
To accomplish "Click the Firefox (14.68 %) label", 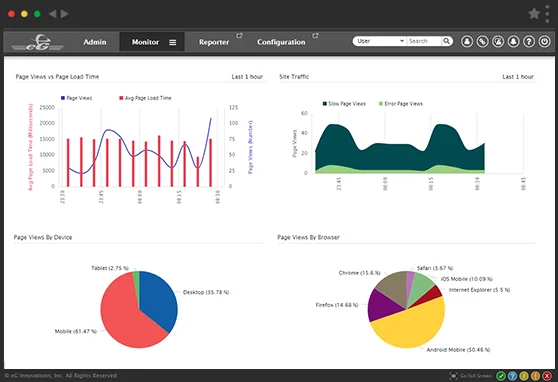I will [337, 305].
